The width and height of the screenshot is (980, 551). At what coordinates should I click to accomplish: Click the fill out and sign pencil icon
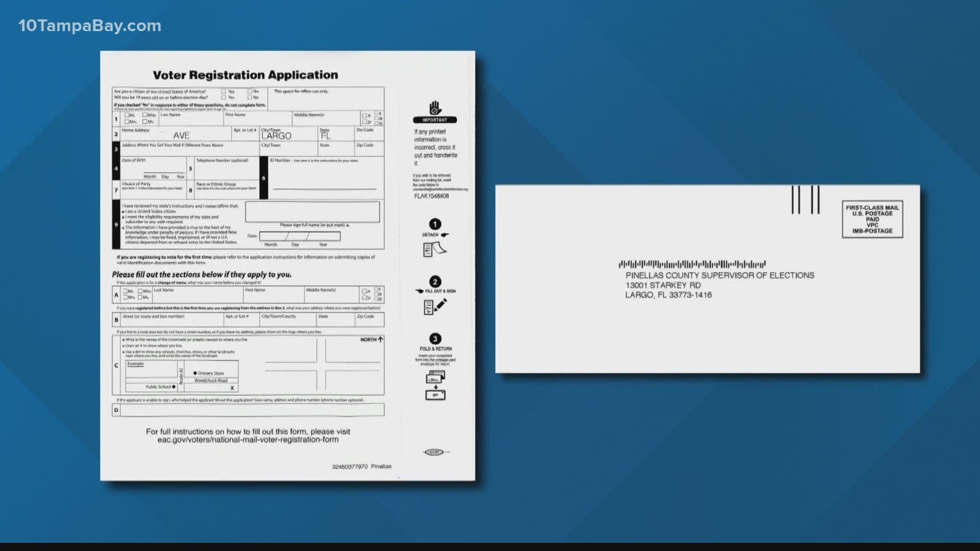coord(435,306)
